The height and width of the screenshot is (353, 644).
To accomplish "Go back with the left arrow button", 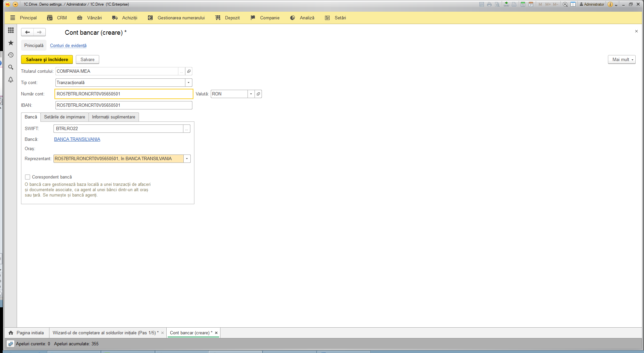I will coord(27,32).
